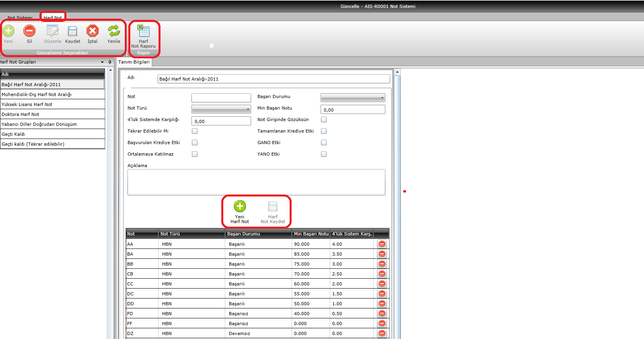The height and width of the screenshot is (339, 644).
Task: Delete the BA grade row
Action: pos(382,254)
